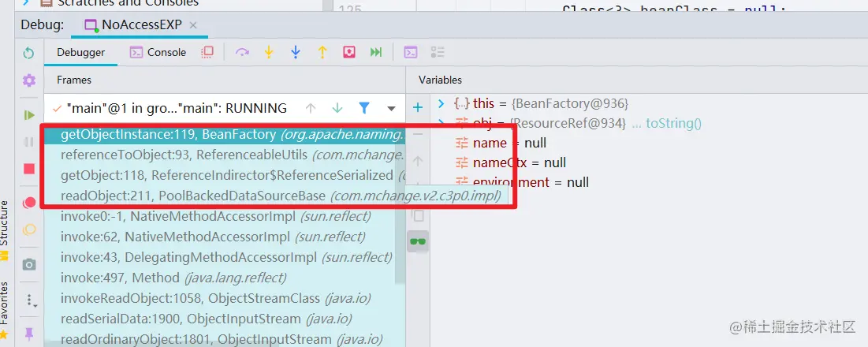The width and height of the screenshot is (868, 347).
Task: Select the NoAccessEXP debug session tab
Action: point(140,25)
